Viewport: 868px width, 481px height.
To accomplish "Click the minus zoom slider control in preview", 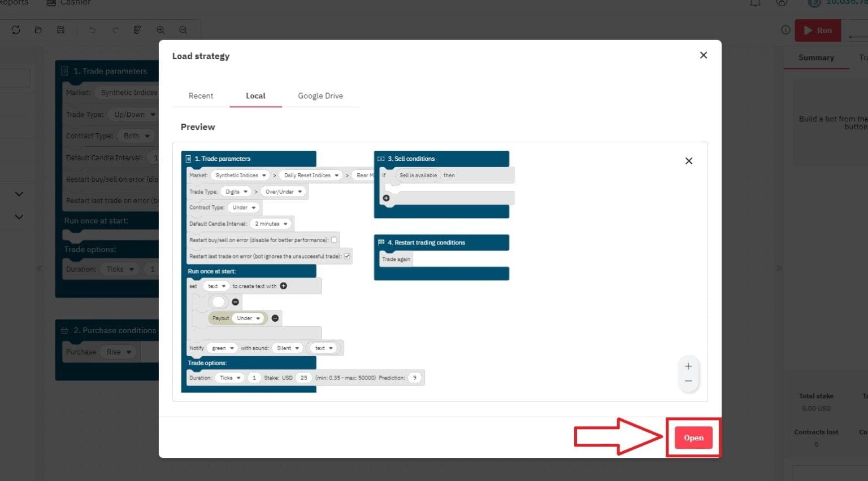I will [x=688, y=381].
